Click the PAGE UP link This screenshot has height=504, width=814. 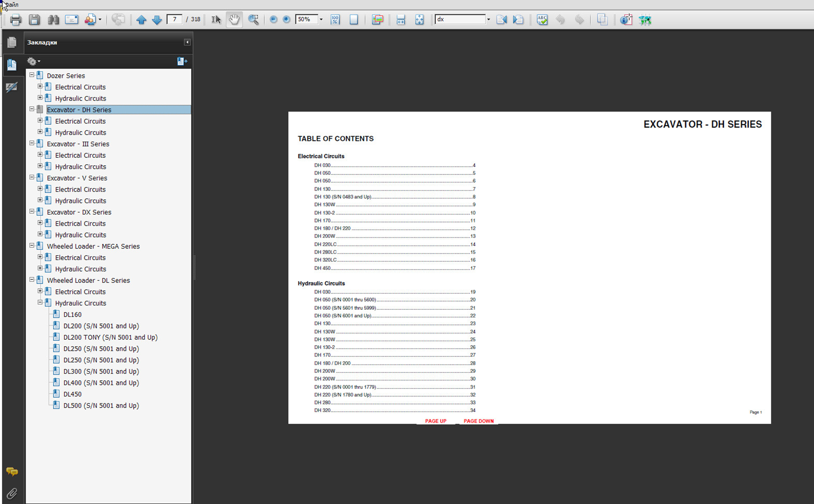tap(435, 421)
